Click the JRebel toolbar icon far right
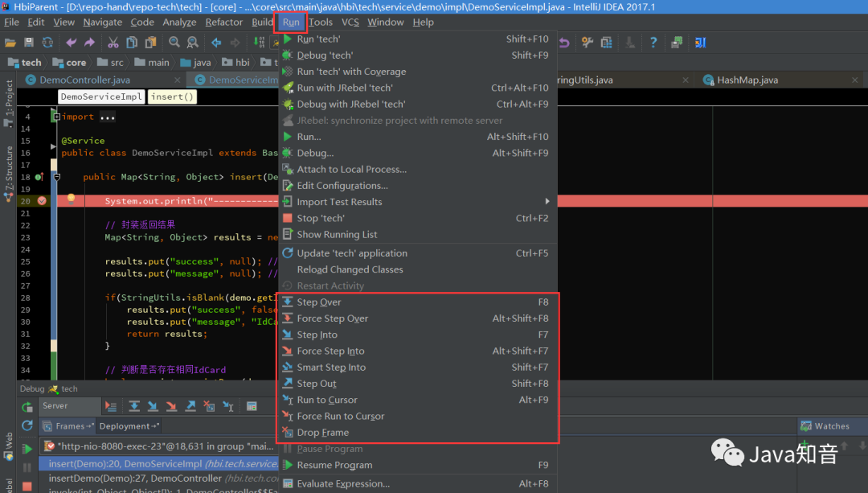The height and width of the screenshot is (493, 868). pos(700,43)
